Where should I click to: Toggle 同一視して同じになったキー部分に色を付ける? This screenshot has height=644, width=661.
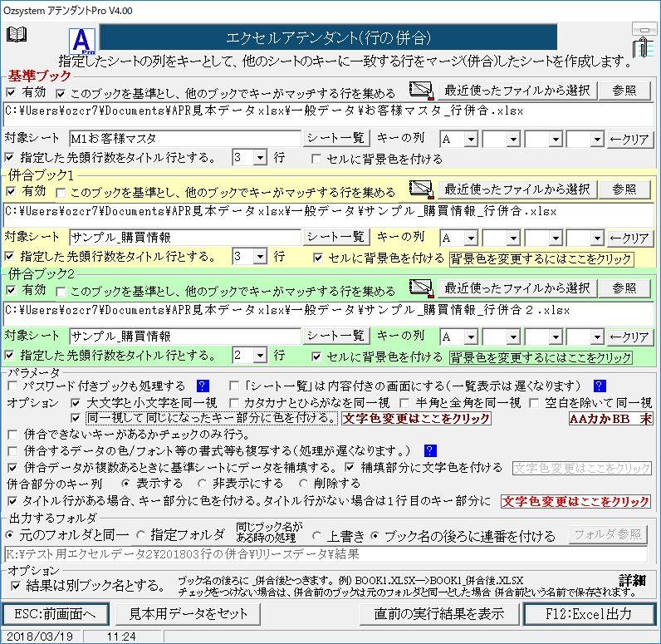click(x=76, y=418)
